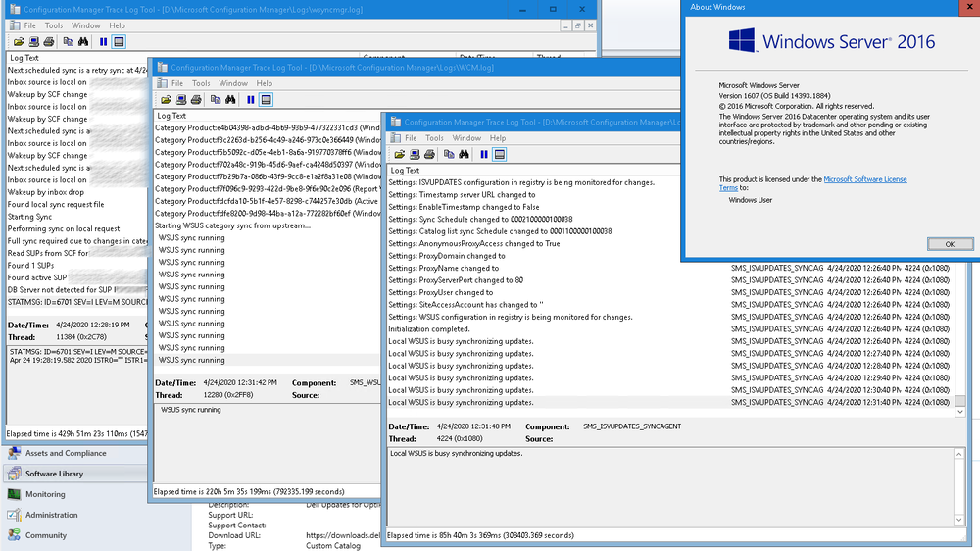Open Software Library workspace
The image size is (980, 551).
[x=54, y=475]
